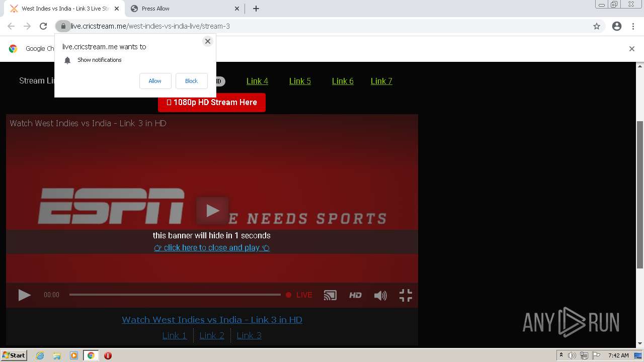Image resolution: width=644 pixels, height=362 pixels.
Task: Open the Windows Start menu
Action: pos(14,355)
